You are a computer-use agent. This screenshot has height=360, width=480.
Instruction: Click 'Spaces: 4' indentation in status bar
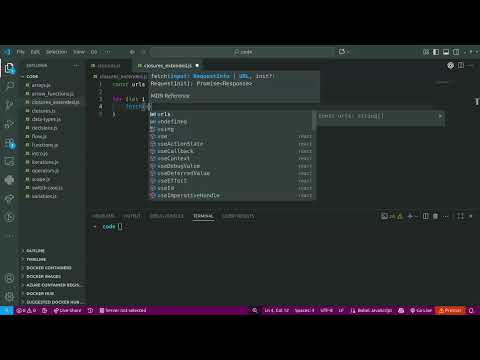(304, 310)
